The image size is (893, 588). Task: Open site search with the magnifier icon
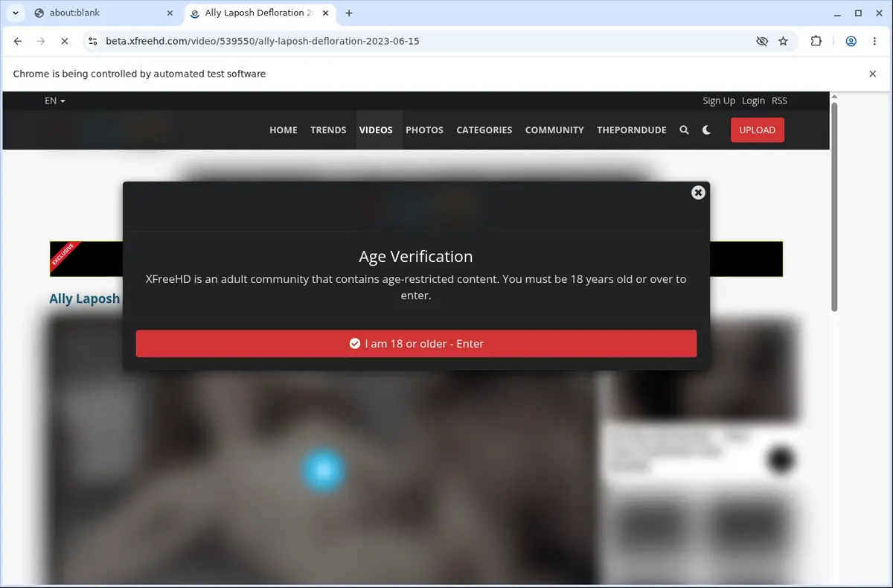click(684, 130)
